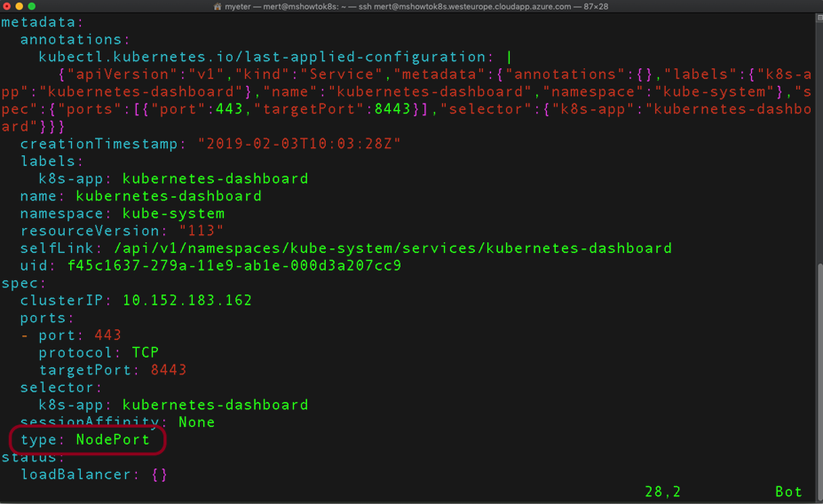Click the clusterIP value 10.152.183.162

[186, 301]
